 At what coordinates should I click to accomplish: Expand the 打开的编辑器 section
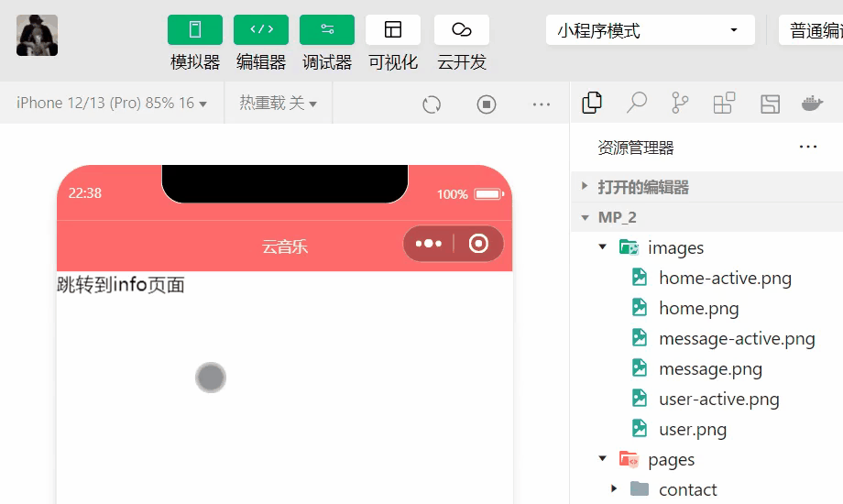(x=707, y=187)
